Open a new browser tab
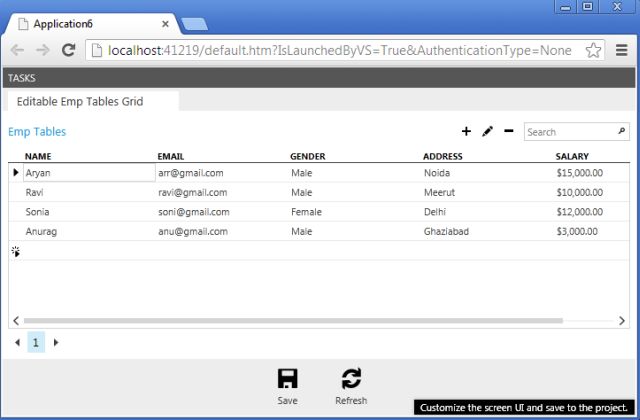 click(x=194, y=24)
